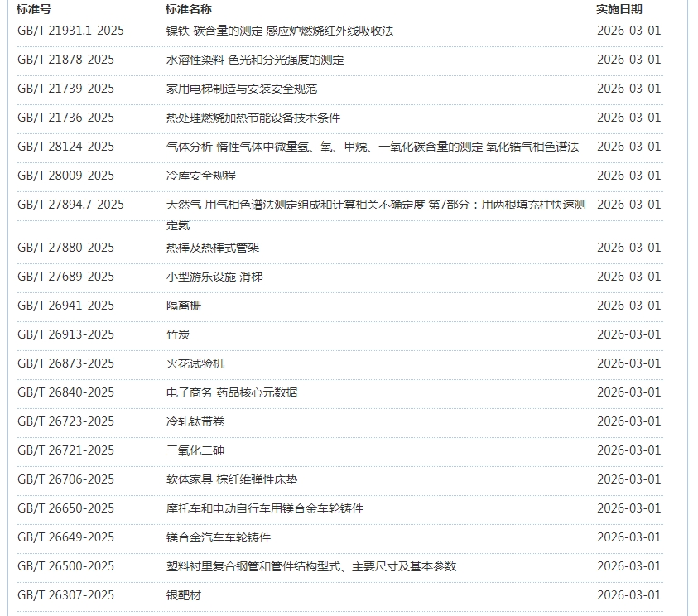Select 电子商务 药品核心元数据 standard
698x616 pixels.
coord(232,392)
